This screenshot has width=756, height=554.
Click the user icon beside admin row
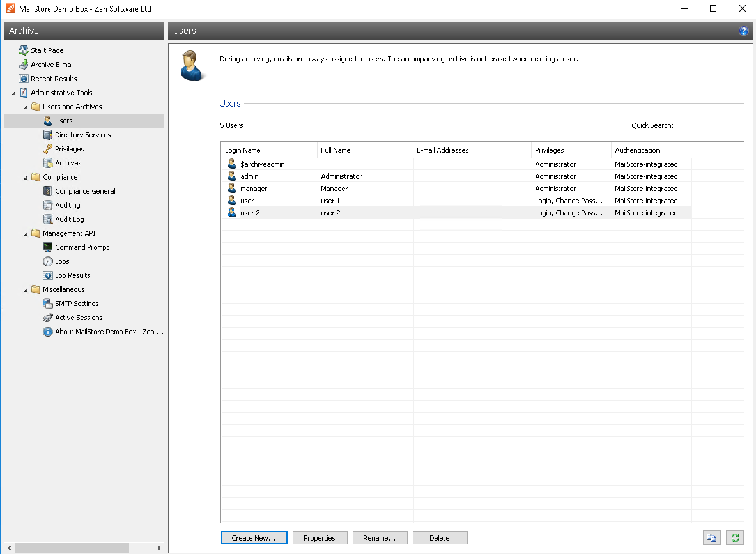click(232, 176)
